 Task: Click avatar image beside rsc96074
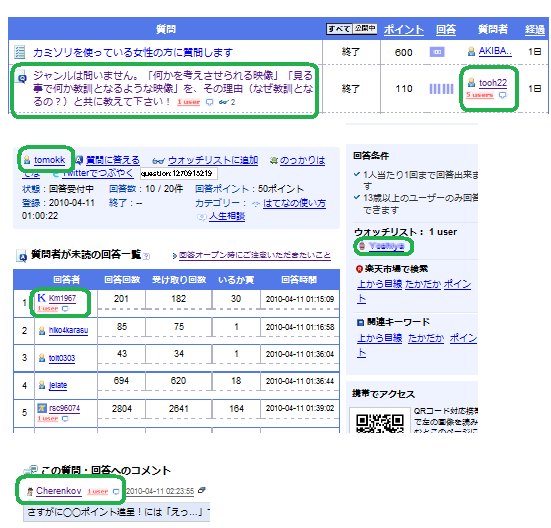tap(42, 408)
